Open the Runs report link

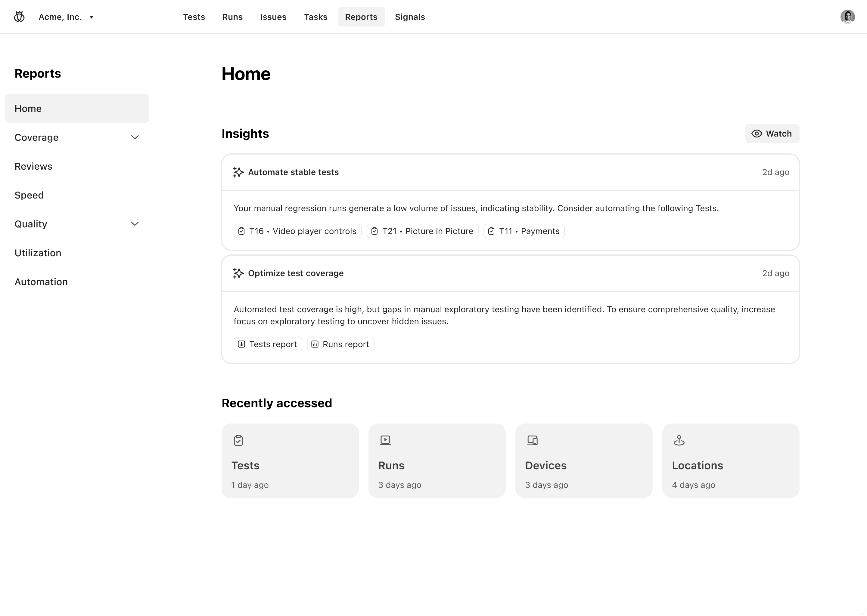(x=340, y=344)
